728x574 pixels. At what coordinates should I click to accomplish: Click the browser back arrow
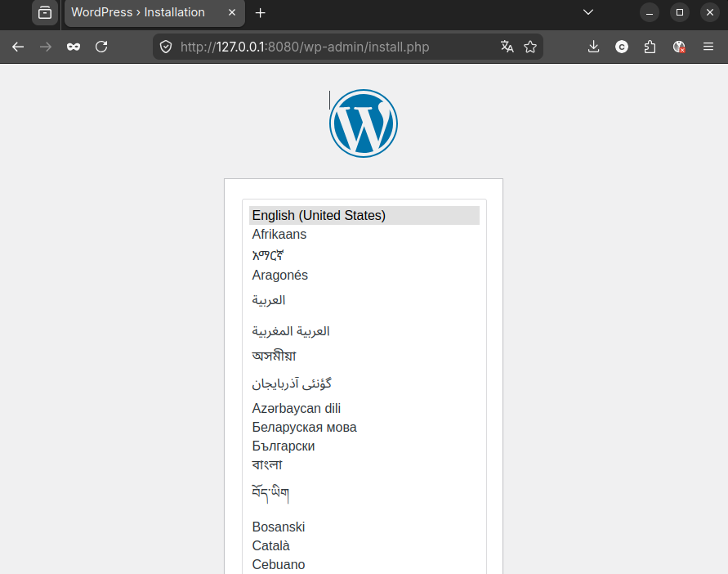click(x=18, y=47)
